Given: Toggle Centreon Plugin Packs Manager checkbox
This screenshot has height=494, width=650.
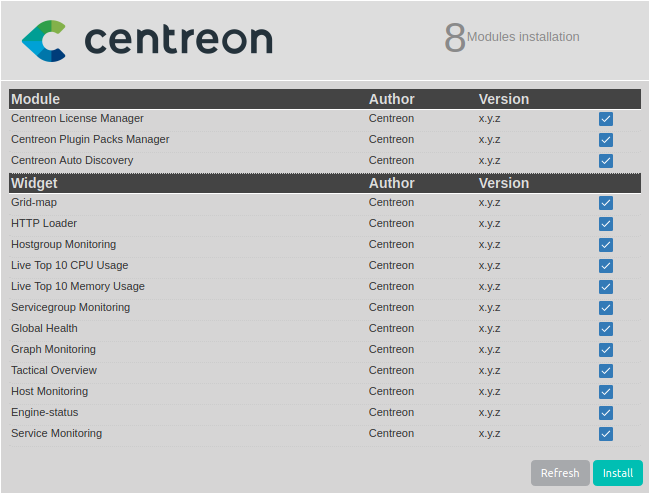Looking at the screenshot, I should (x=606, y=140).
